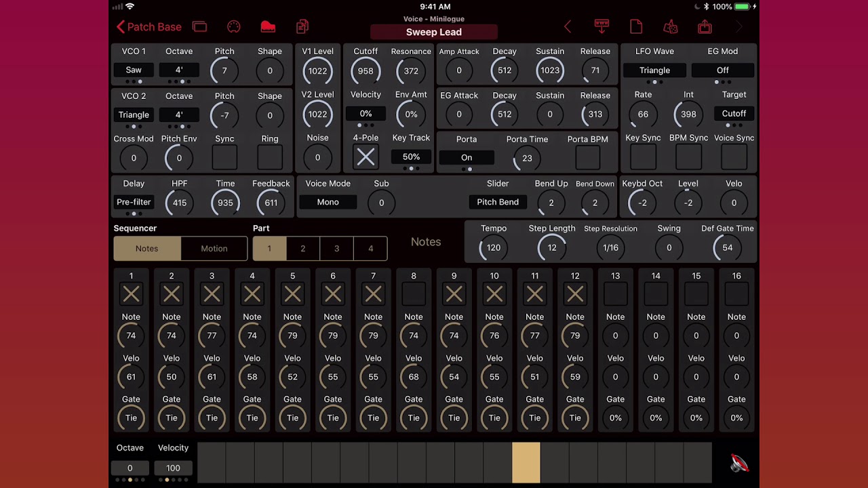Change the Key Track 50% selector
Image resolution: width=868 pixels, height=488 pixels.
[x=411, y=157]
